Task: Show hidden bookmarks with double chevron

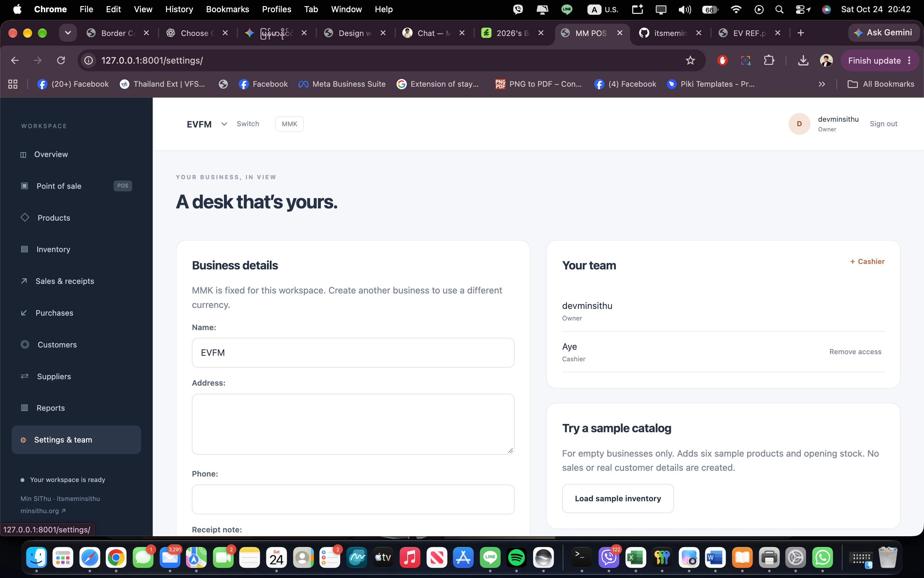Action: (822, 84)
